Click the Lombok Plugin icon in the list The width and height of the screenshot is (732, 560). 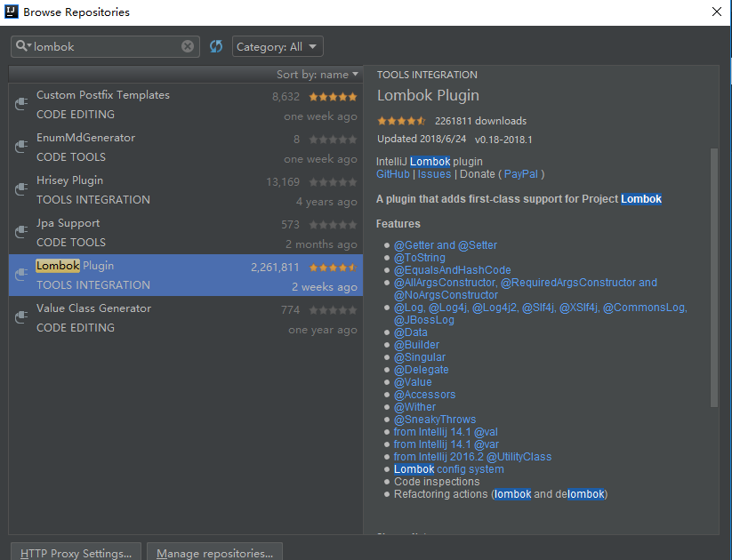click(x=20, y=275)
